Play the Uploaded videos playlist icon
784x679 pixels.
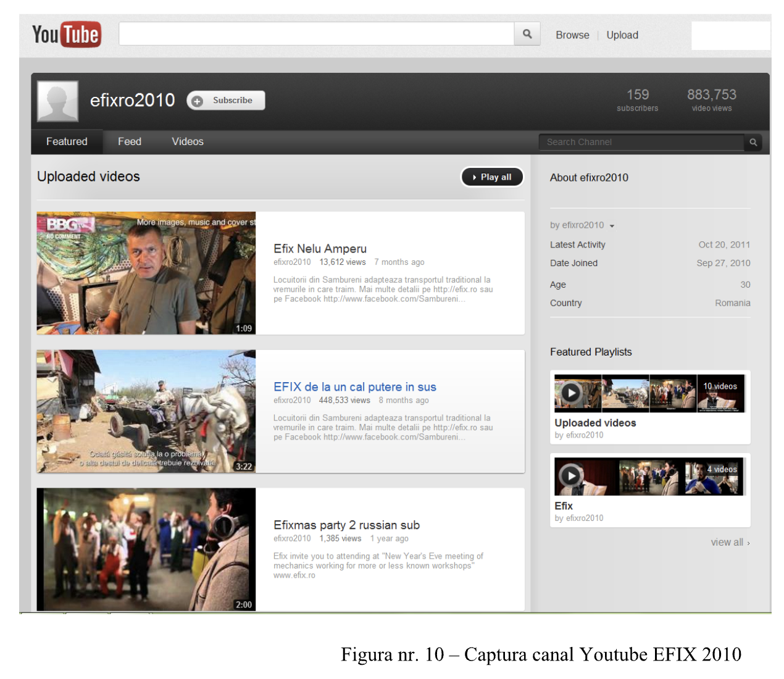[x=571, y=393]
